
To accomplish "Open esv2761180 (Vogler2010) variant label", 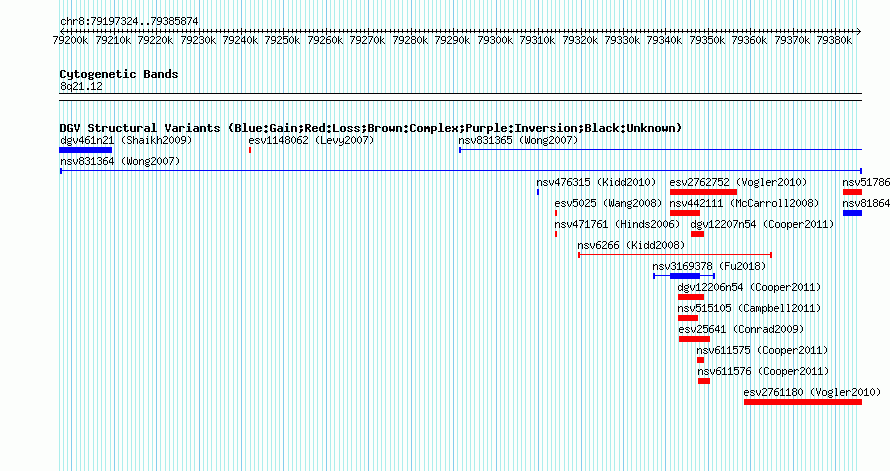I will 812,392.
